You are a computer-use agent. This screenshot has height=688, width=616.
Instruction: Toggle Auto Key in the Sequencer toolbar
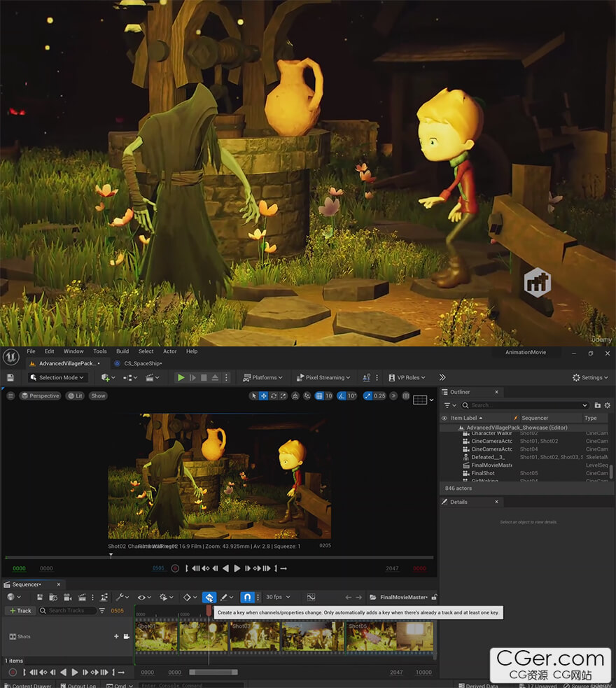(x=209, y=597)
